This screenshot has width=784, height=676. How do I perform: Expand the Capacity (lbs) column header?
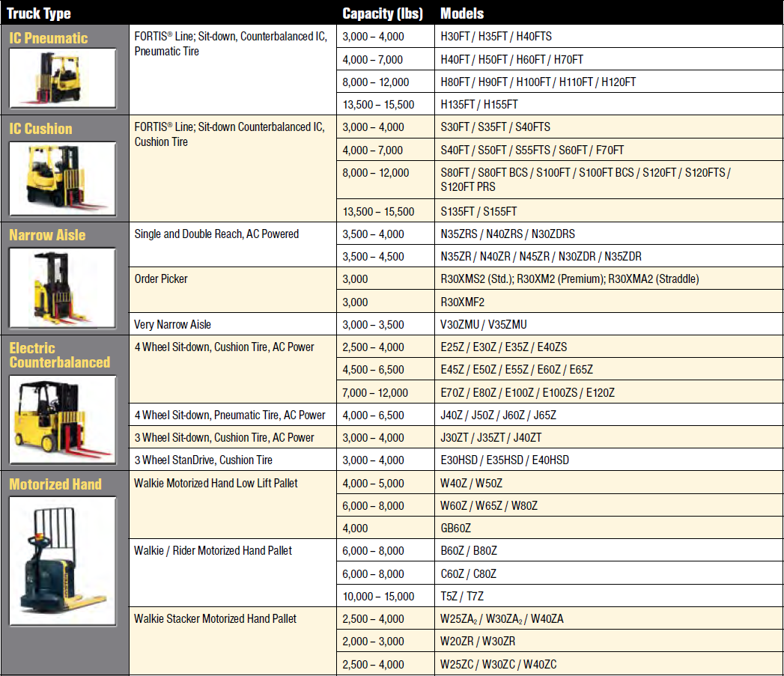(383, 13)
